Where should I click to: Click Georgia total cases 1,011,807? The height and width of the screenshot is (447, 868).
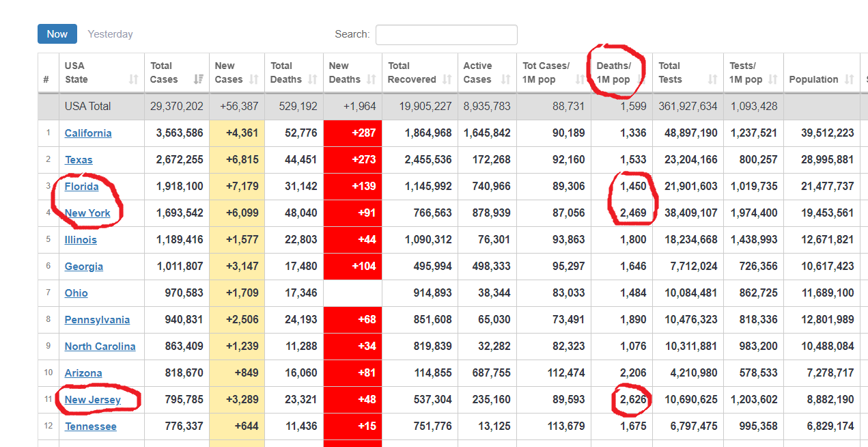[x=180, y=267]
